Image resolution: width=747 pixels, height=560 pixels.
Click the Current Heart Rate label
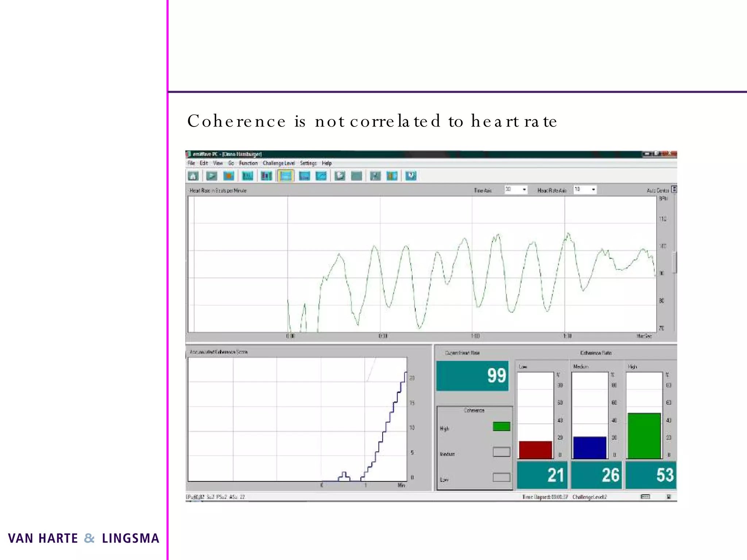462,353
